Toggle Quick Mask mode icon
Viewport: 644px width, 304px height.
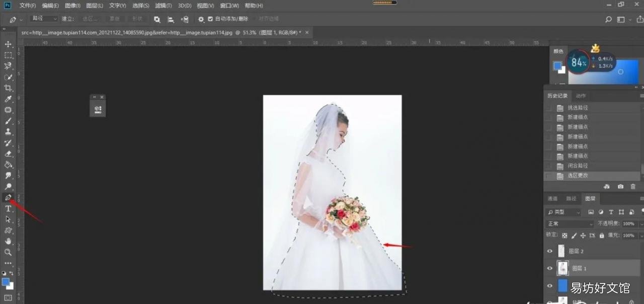click(x=8, y=298)
